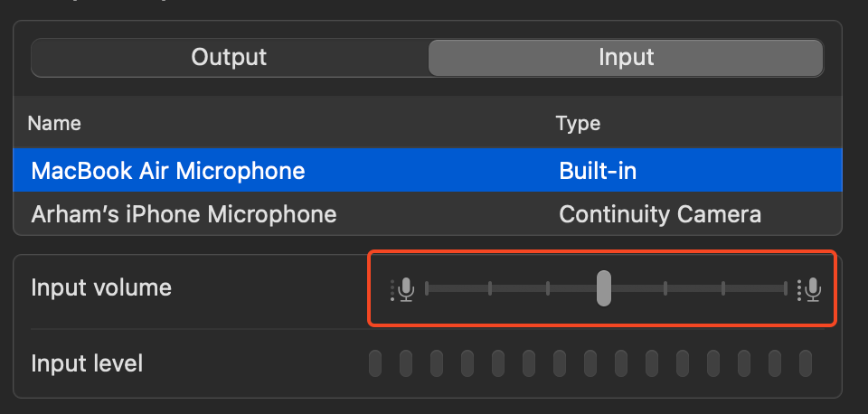Viewport: 868px width, 414px height.
Task: Click the Input volume slider thumb
Action: 604,288
